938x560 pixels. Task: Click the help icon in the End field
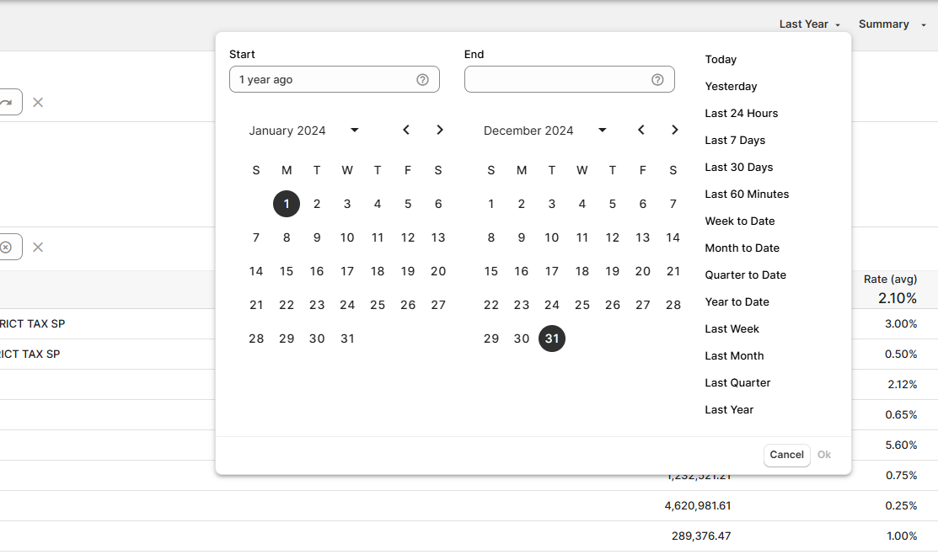pyautogui.click(x=657, y=80)
